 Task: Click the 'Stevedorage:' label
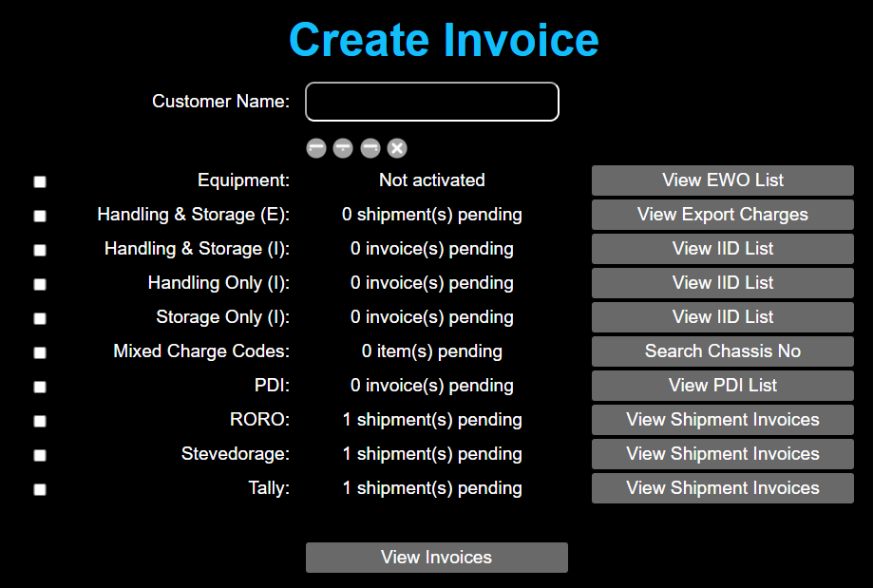(x=236, y=454)
